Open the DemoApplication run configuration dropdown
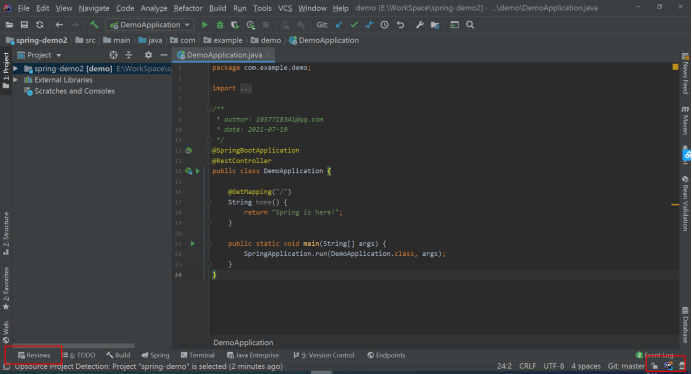The height and width of the screenshot is (374, 692). coord(150,25)
